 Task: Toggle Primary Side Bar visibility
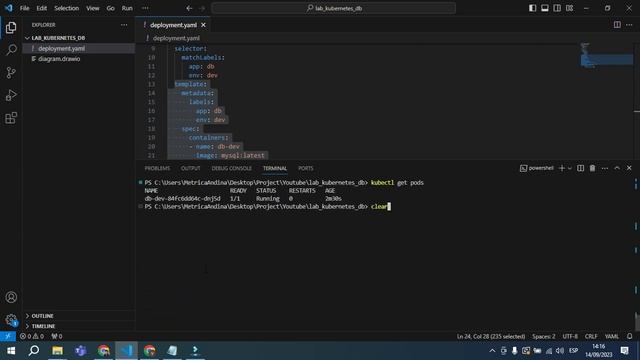(533, 8)
